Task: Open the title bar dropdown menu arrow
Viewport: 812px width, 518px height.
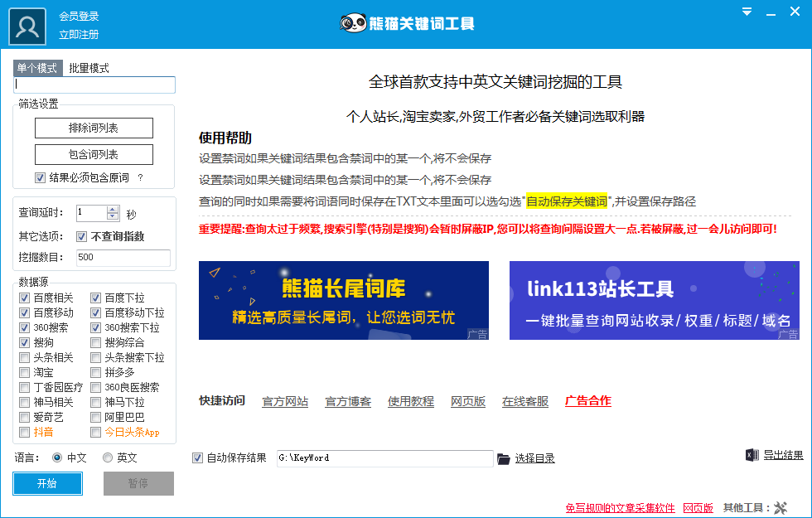Action: (747, 12)
